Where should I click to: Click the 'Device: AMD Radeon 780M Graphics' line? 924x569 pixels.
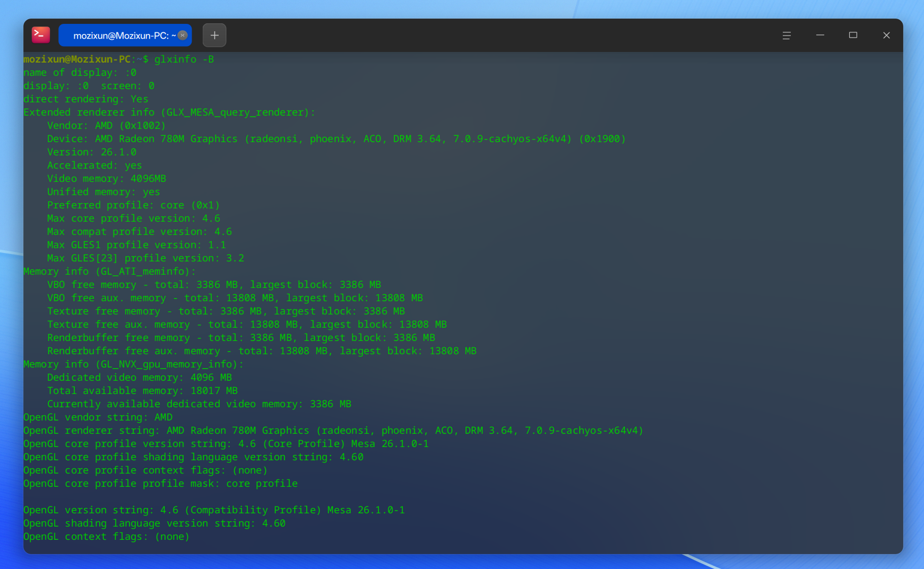(336, 139)
